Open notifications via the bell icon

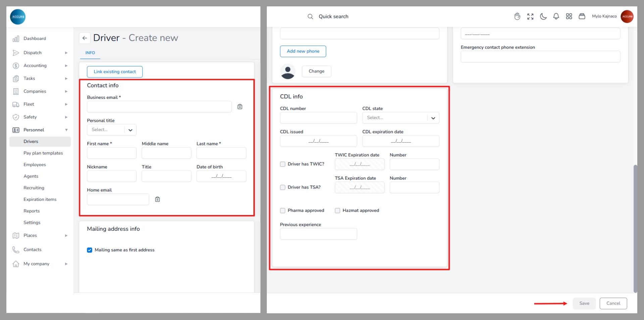(556, 16)
